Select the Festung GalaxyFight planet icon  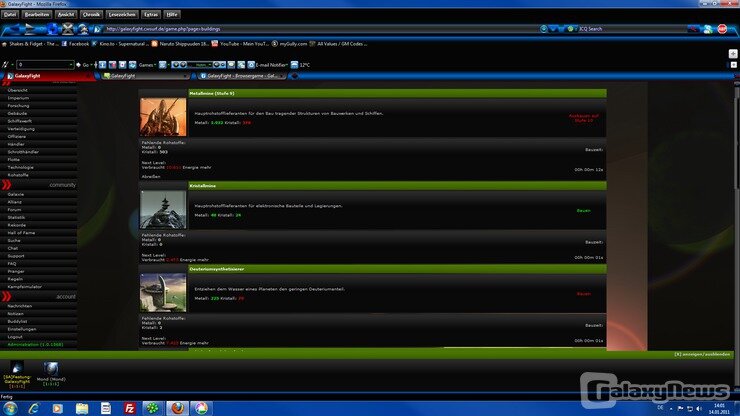[17, 368]
